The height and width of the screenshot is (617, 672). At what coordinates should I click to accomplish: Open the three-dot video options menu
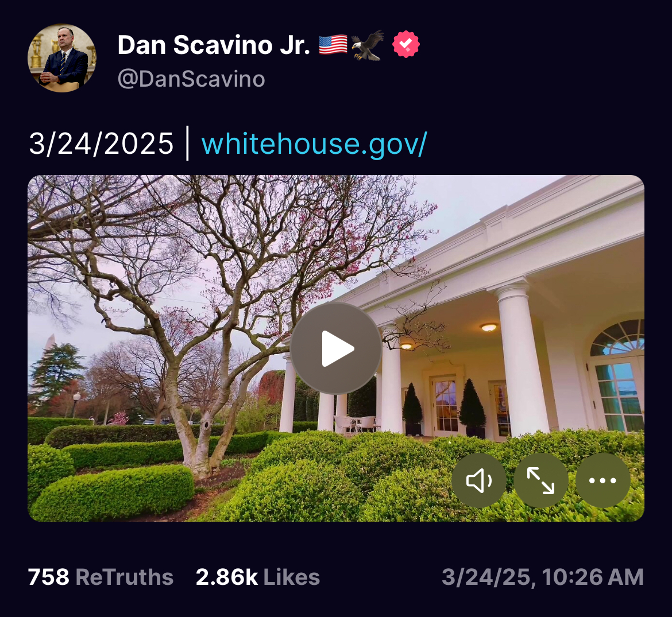pos(603,480)
